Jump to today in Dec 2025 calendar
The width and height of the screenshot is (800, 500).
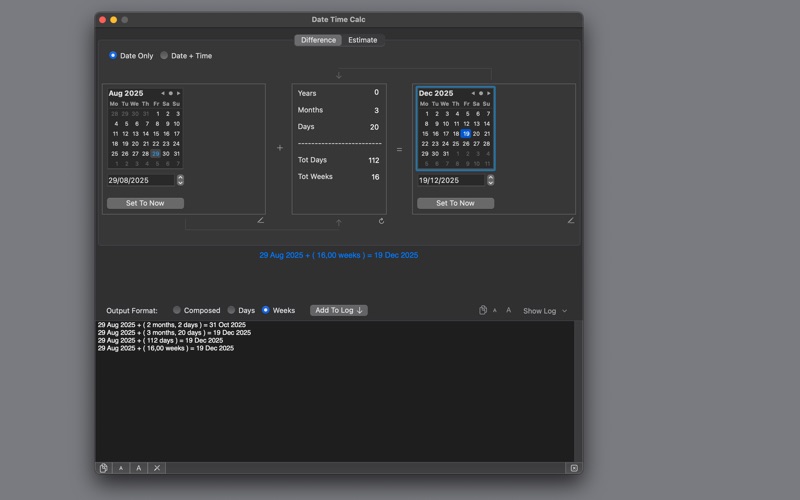point(481,93)
